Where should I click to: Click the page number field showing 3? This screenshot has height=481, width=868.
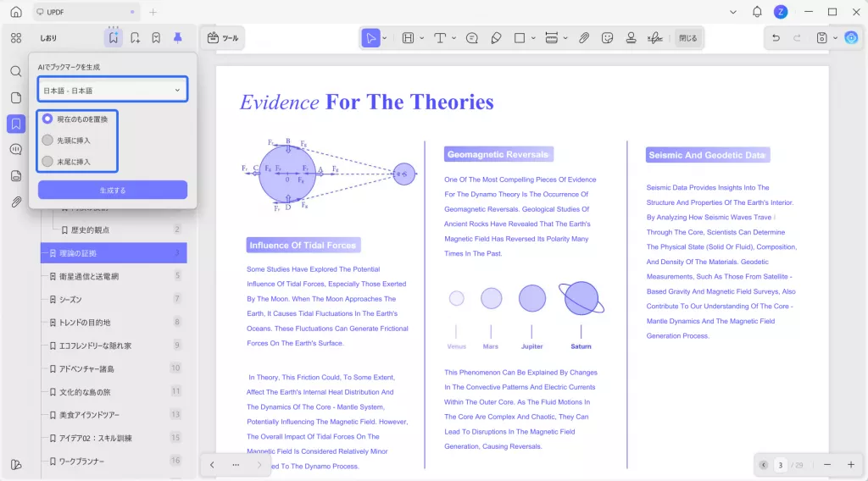coord(781,465)
